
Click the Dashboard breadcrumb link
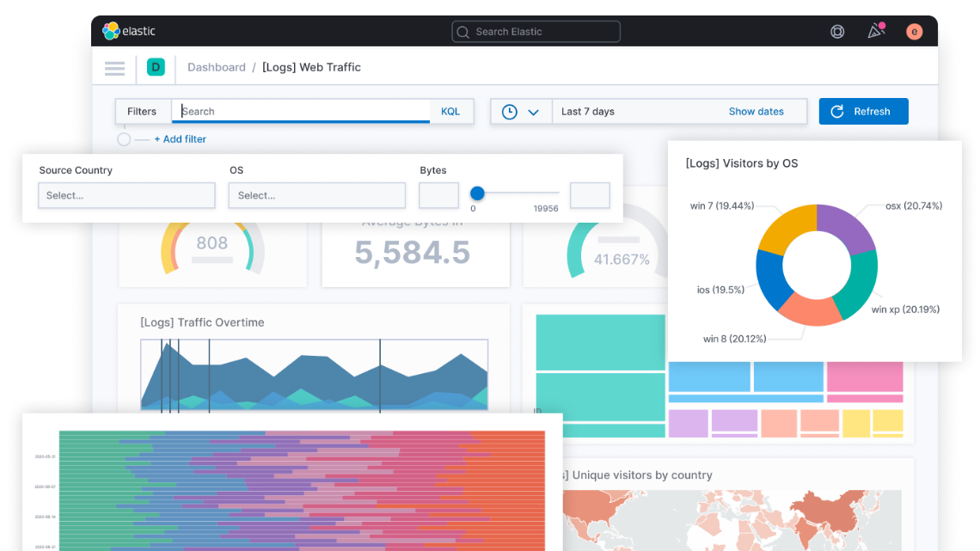point(217,67)
